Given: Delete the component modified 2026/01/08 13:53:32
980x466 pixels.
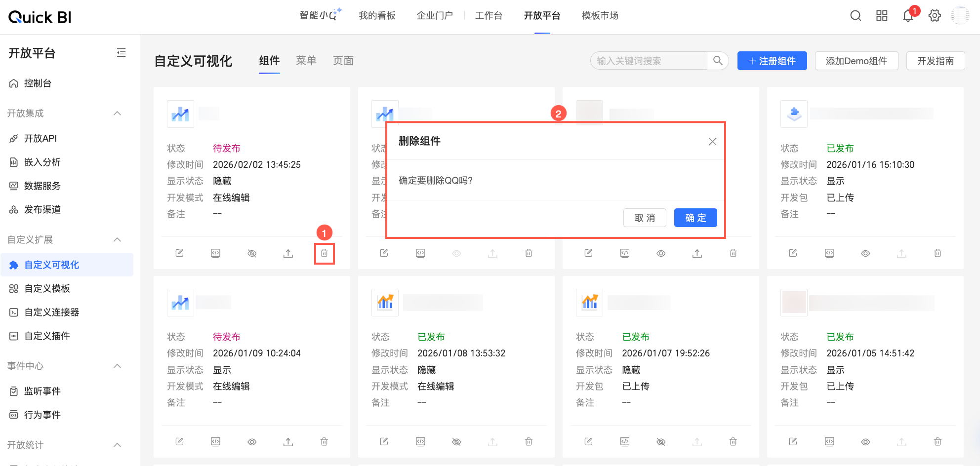Looking at the screenshot, I should (x=529, y=442).
